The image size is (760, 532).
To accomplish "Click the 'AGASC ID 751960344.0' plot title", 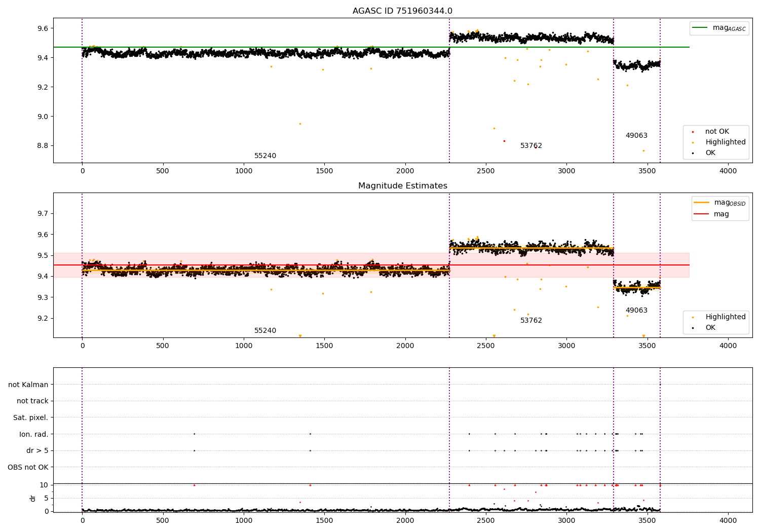I will coord(402,11).
